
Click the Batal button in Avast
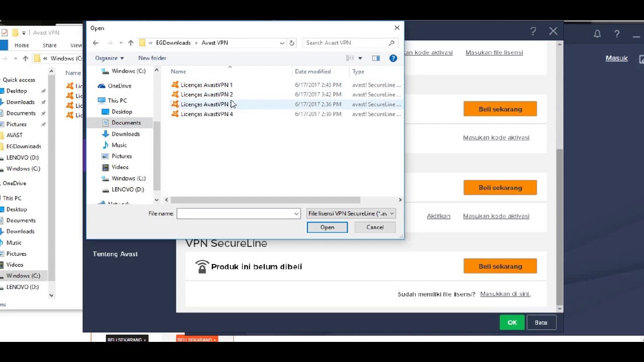[x=541, y=323]
